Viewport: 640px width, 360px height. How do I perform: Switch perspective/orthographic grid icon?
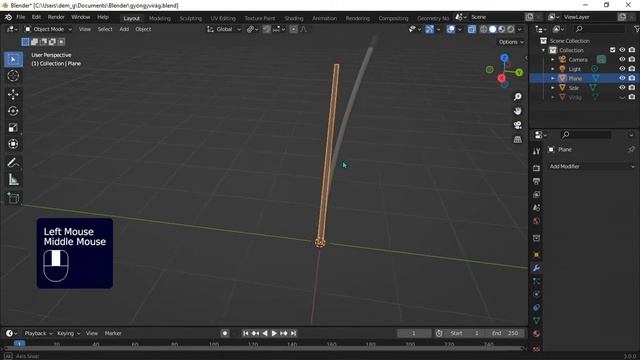[x=518, y=140]
